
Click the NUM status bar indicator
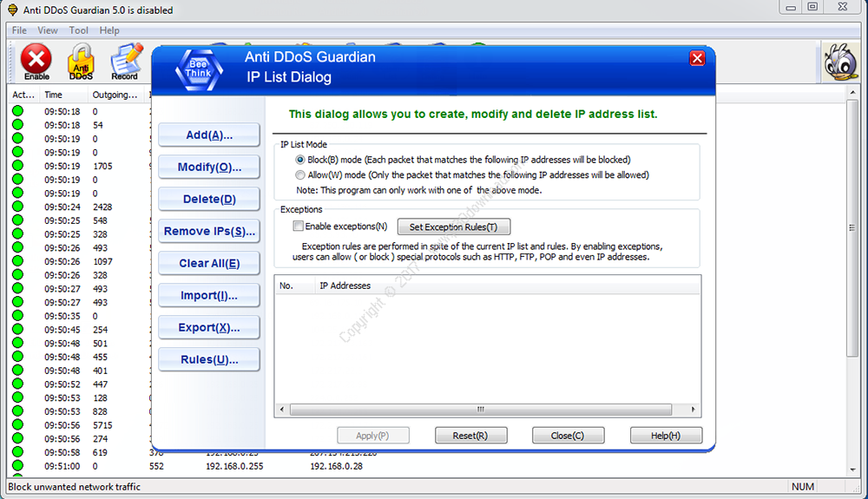[803, 486]
